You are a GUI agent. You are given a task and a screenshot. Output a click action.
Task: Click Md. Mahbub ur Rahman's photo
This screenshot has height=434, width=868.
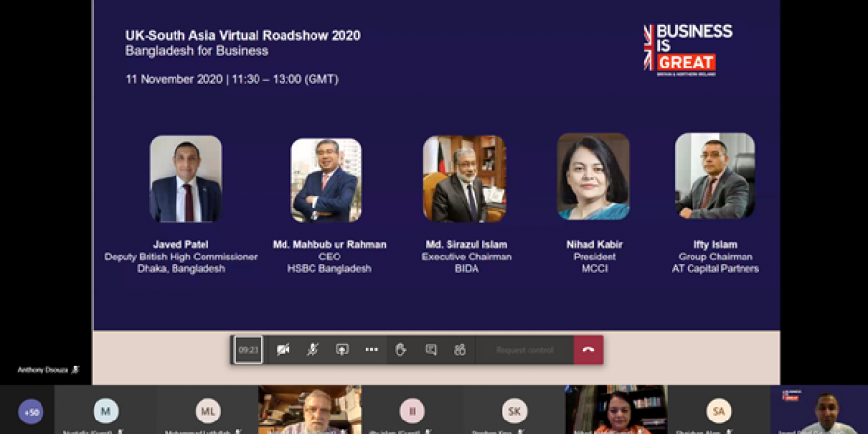pyautogui.click(x=326, y=180)
